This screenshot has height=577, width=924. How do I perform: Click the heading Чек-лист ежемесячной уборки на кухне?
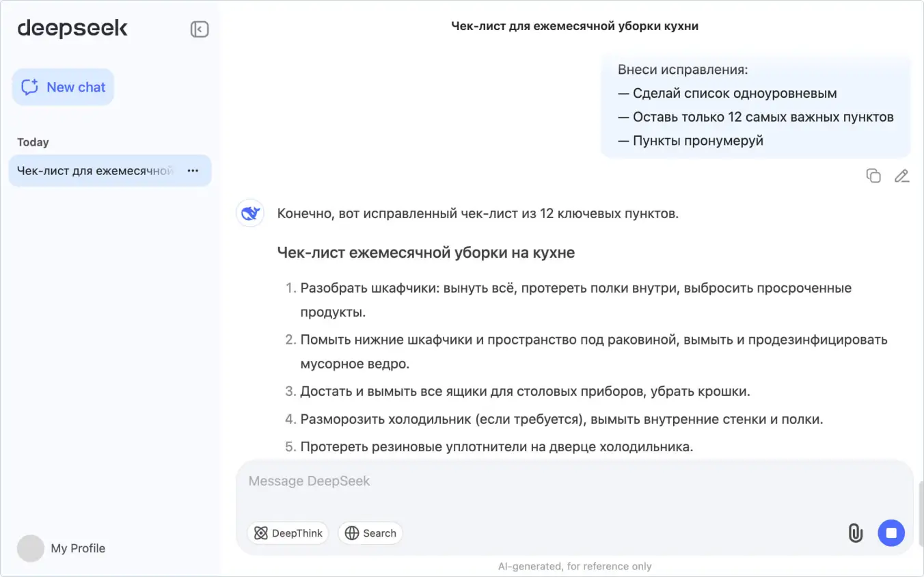click(426, 253)
